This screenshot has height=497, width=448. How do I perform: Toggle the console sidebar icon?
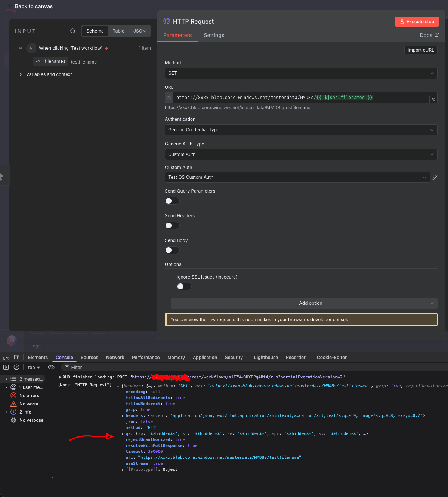pyautogui.click(x=6, y=367)
